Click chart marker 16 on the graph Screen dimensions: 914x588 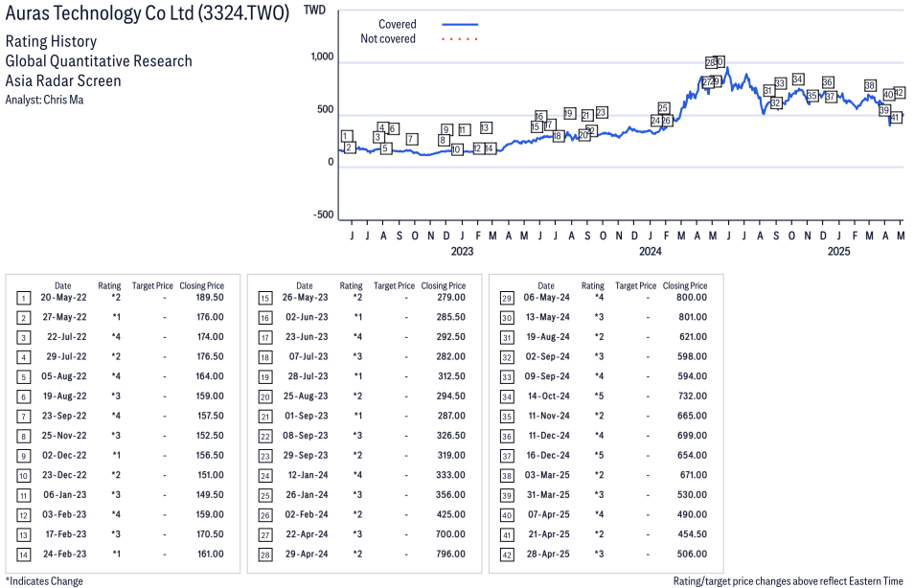coord(539,117)
